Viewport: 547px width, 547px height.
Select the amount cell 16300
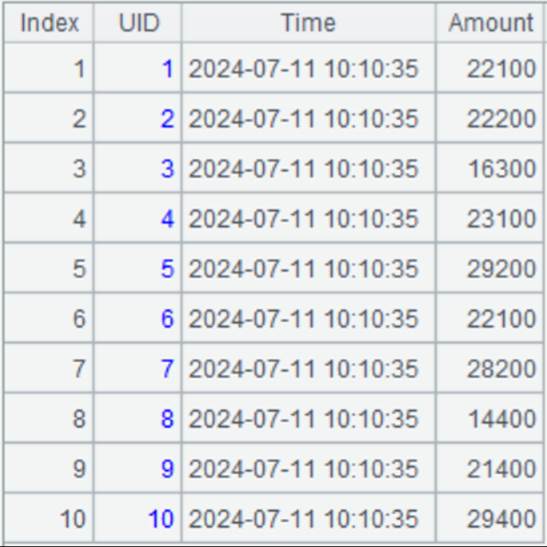[x=490, y=169]
